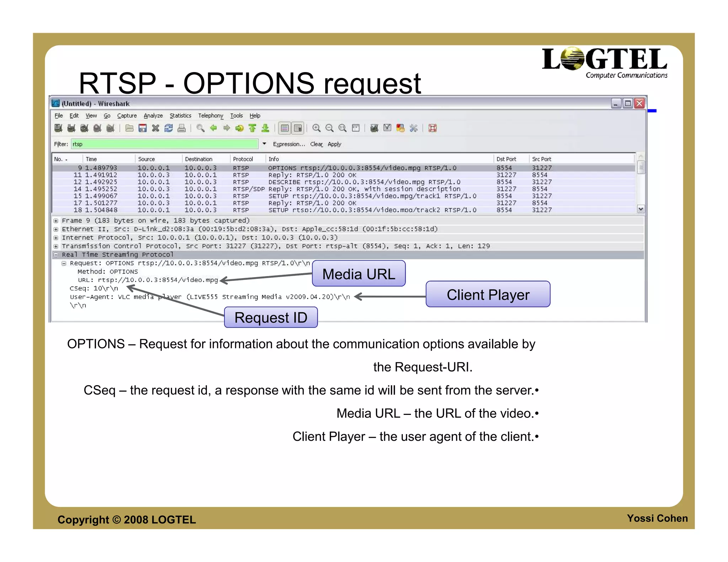
Task: Open filter history dropdown arrow
Action: [x=264, y=144]
